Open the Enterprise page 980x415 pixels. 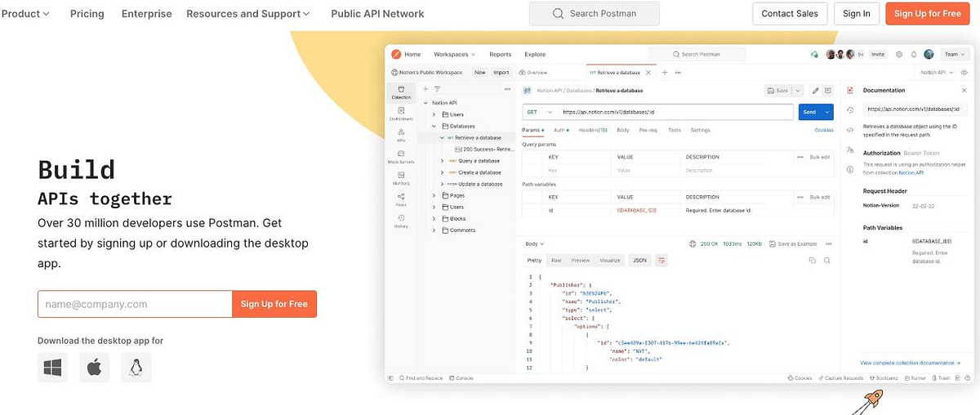(x=147, y=14)
